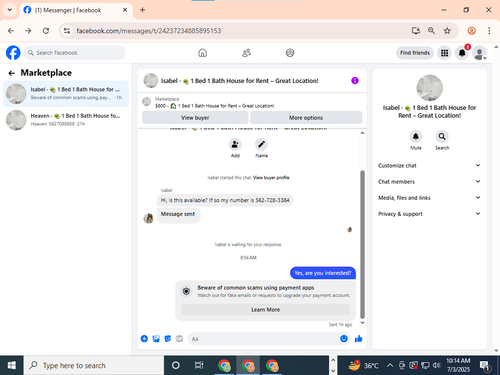Open the Isabel conversation in the list

pos(66,94)
